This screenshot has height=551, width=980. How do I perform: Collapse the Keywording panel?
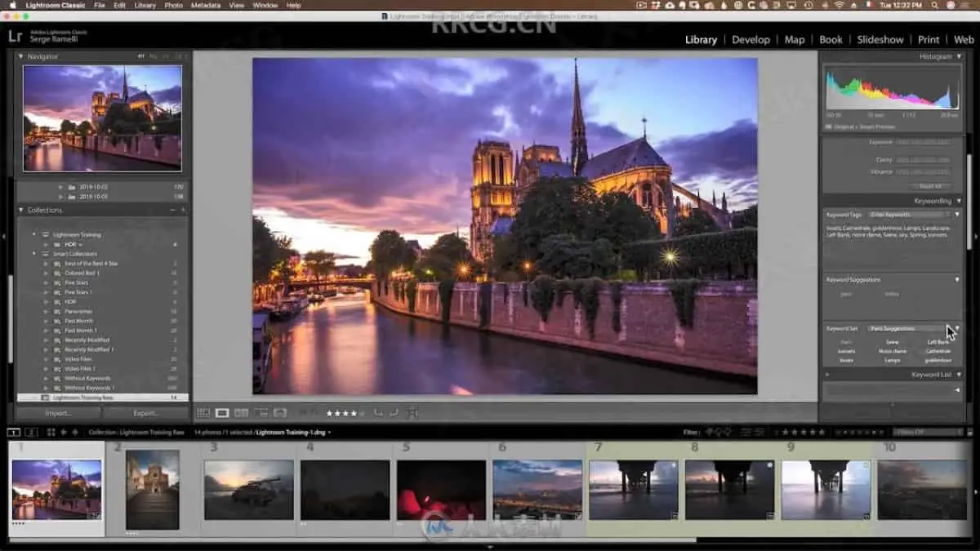tap(959, 201)
